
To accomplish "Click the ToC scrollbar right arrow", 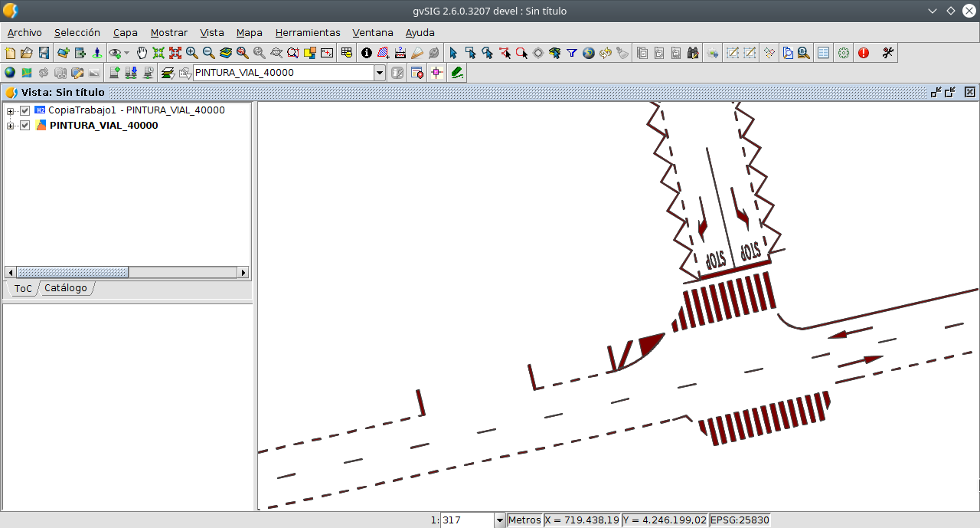I will point(243,272).
